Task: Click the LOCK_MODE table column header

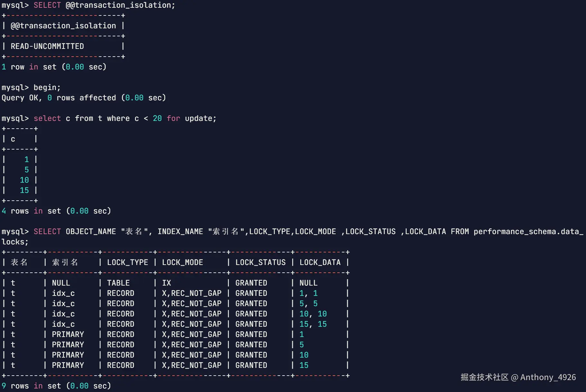Action: [x=183, y=262]
